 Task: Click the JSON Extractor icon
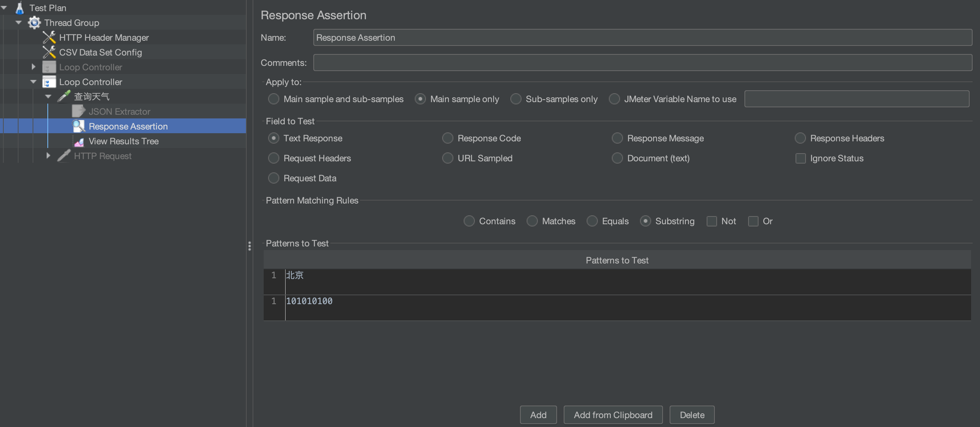pyautogui.click(x=79, y=111)
